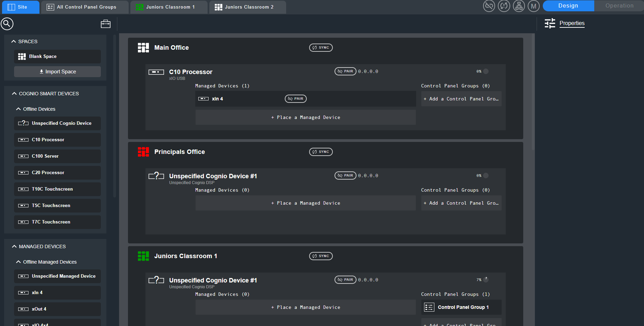Select Unspecified Cognio Device in sidebar
The height and width of the screenshot is (326, 644).
[57, 123]
